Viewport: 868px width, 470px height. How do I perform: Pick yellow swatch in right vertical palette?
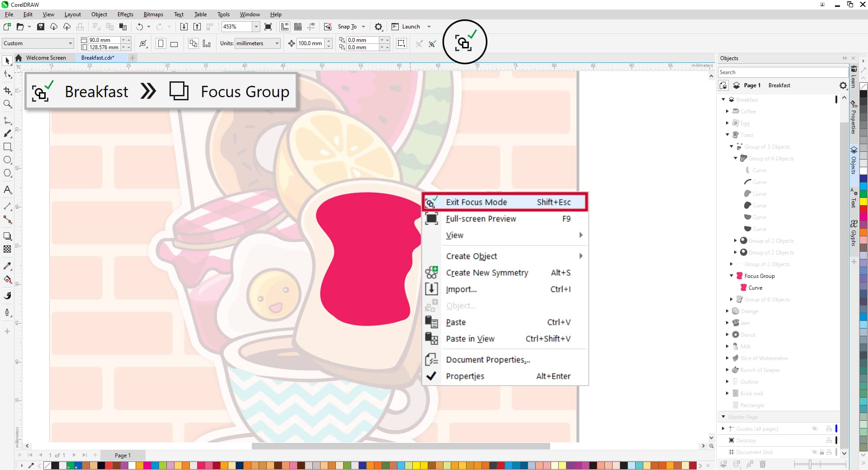click(x=863, y=201)
